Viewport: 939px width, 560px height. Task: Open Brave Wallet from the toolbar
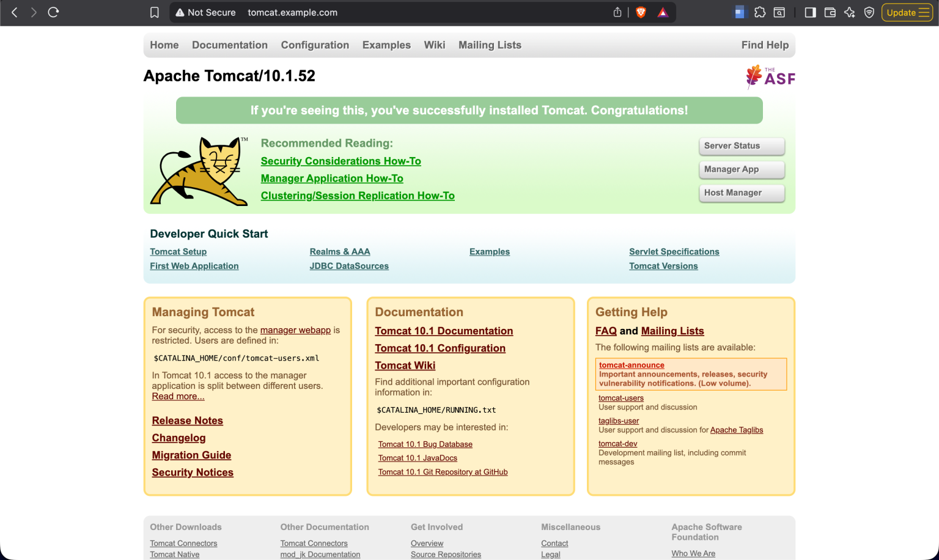coord(830,12)
